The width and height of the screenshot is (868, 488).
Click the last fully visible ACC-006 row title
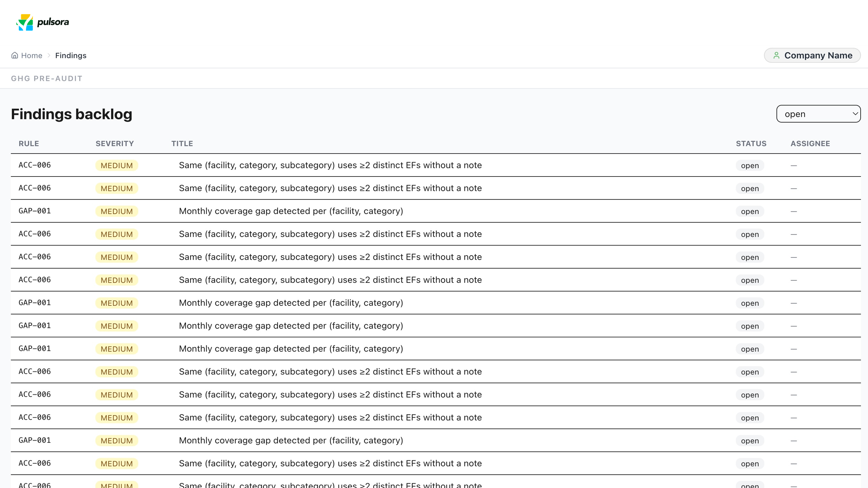click(330, 463)
